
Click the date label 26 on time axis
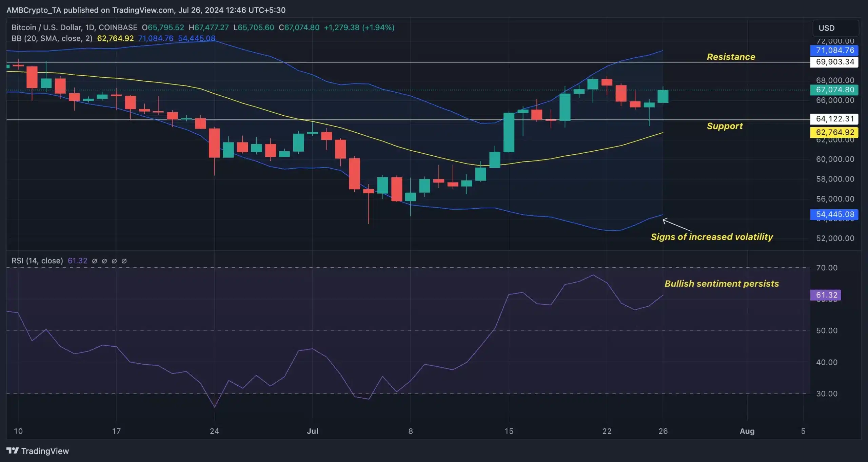[663, 431]
